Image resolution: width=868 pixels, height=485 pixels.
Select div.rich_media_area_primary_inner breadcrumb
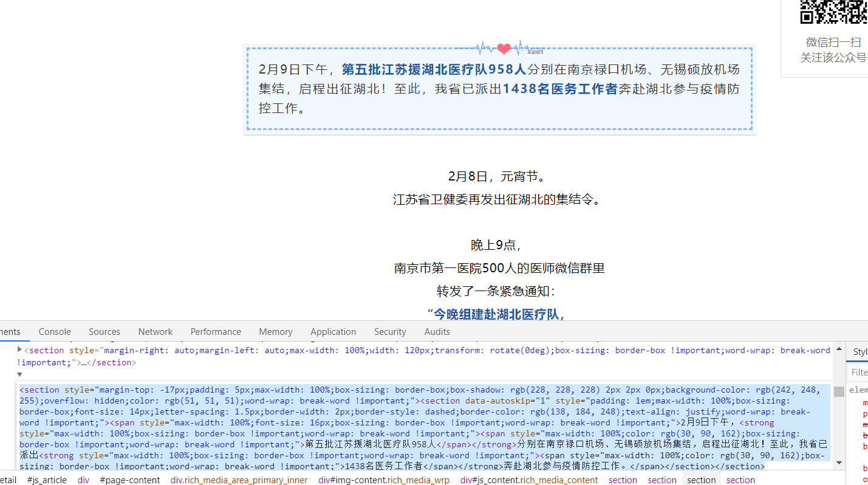(x=239, y=480)
